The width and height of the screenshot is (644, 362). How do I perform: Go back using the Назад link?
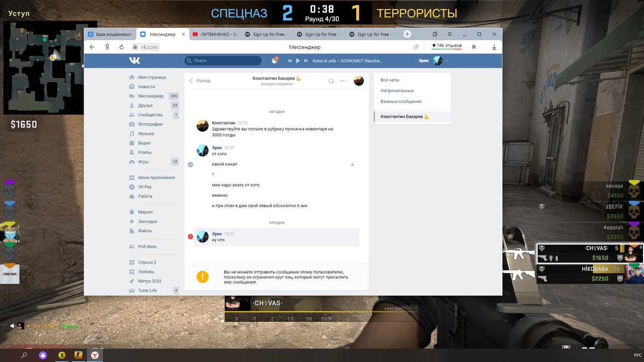click(200, 80)
